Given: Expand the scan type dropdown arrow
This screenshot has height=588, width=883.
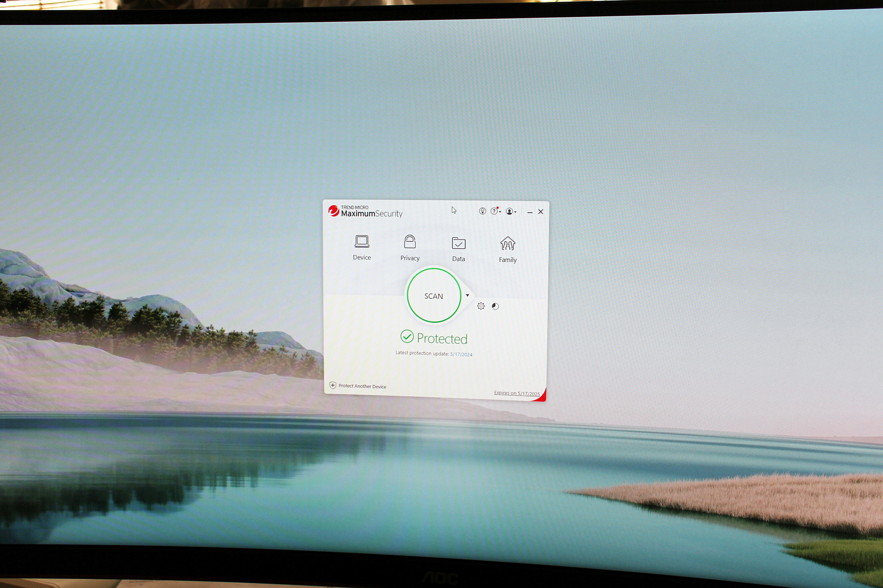Looking at the screenshot, I should pos(467,296).
